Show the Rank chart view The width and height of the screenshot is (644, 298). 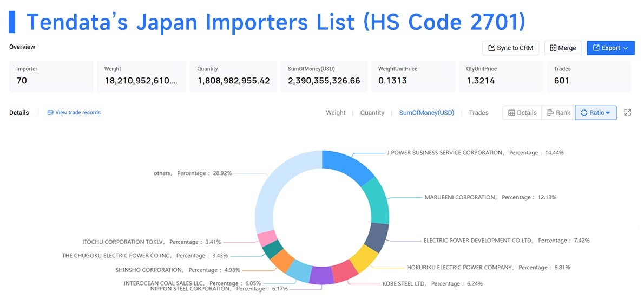coord(558,113)
